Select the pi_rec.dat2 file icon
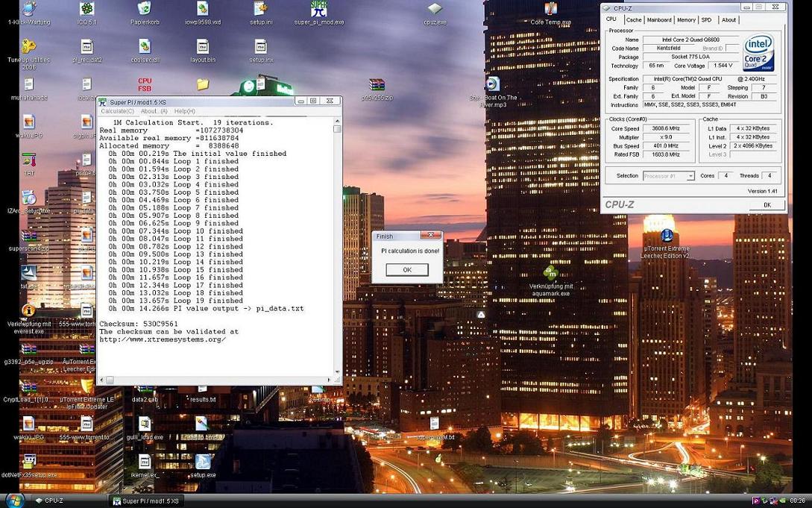Screen dimensions: 812x508 [87, 51]
